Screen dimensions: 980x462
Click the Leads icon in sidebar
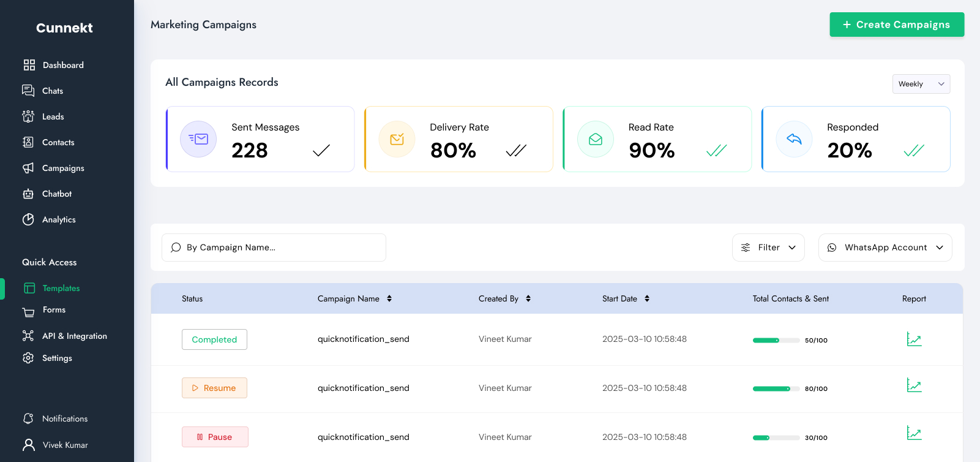tap(28, 116)
